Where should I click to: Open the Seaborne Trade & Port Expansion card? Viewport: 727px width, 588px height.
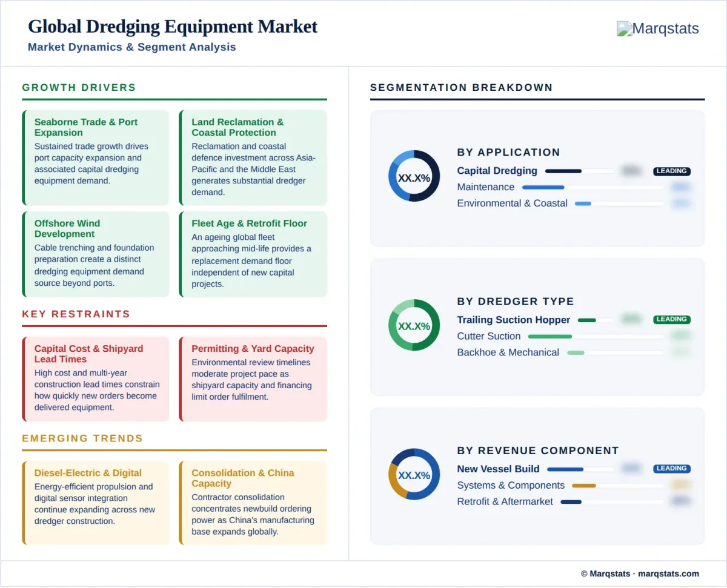point(96,157)
